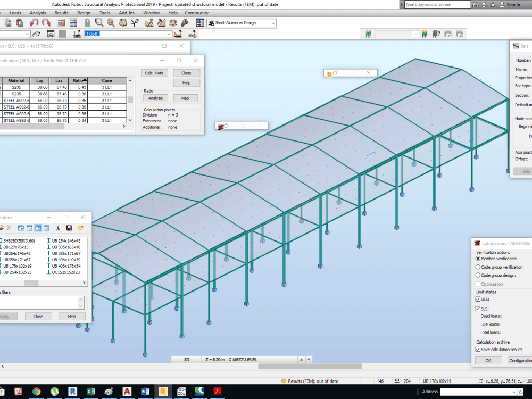
Task: Open the wrench tool icon
Action: (x=185, y=23)
